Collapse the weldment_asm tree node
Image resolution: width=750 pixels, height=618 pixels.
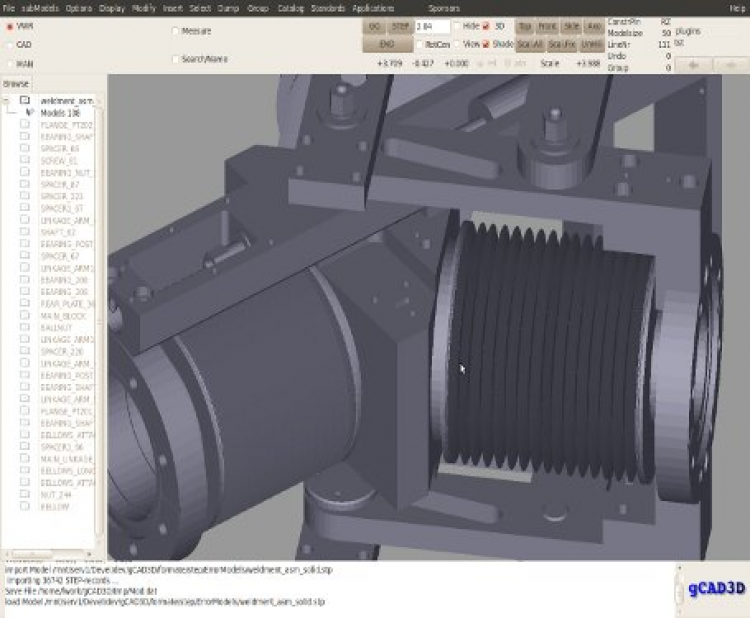[x=7, y=101]
